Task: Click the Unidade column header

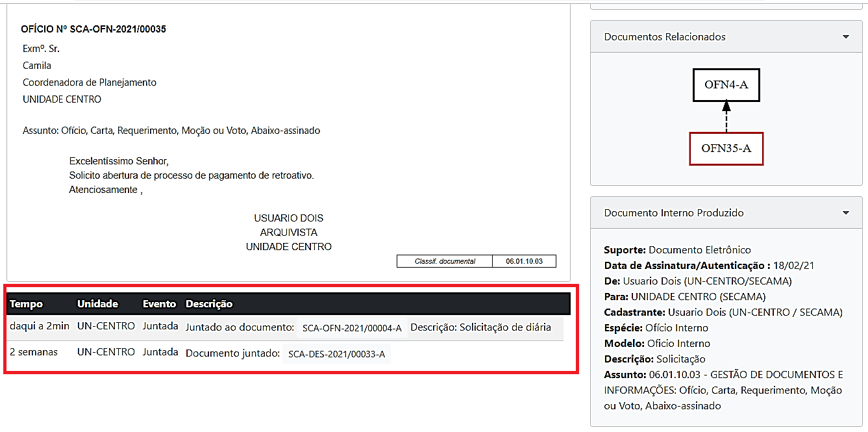Action: point(97,304)
